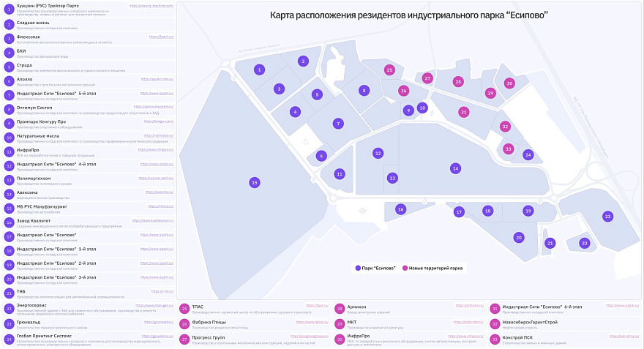Select map marker 7 on the map
The height and width of the screenshot is (349, 644).
pyautogui.click(x=338, y=124)
